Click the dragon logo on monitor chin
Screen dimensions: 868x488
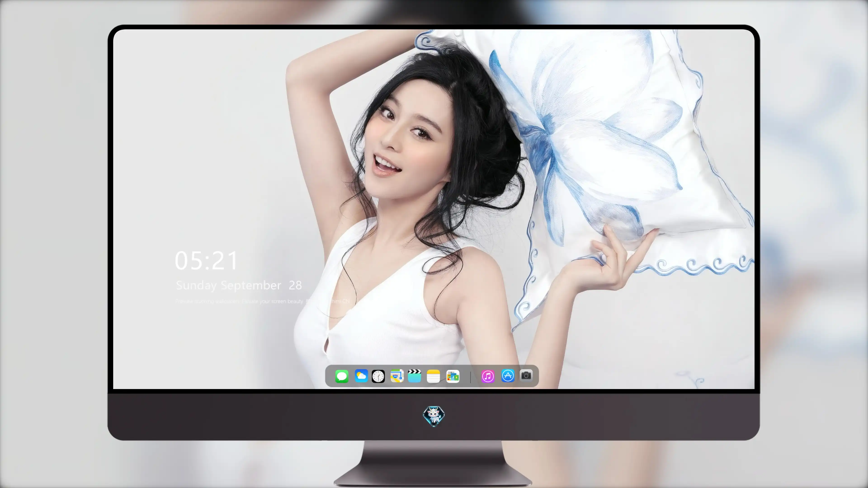click(434, 416)
